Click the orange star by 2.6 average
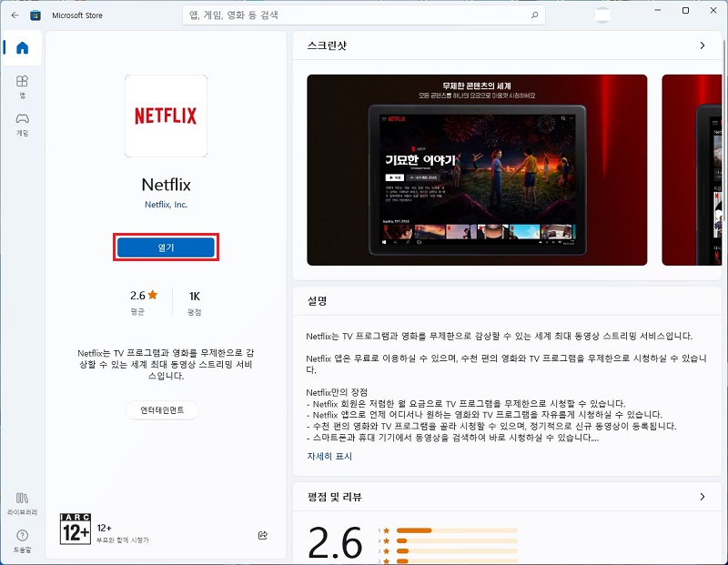Screen dimensions: 728x565 (153, 295)
